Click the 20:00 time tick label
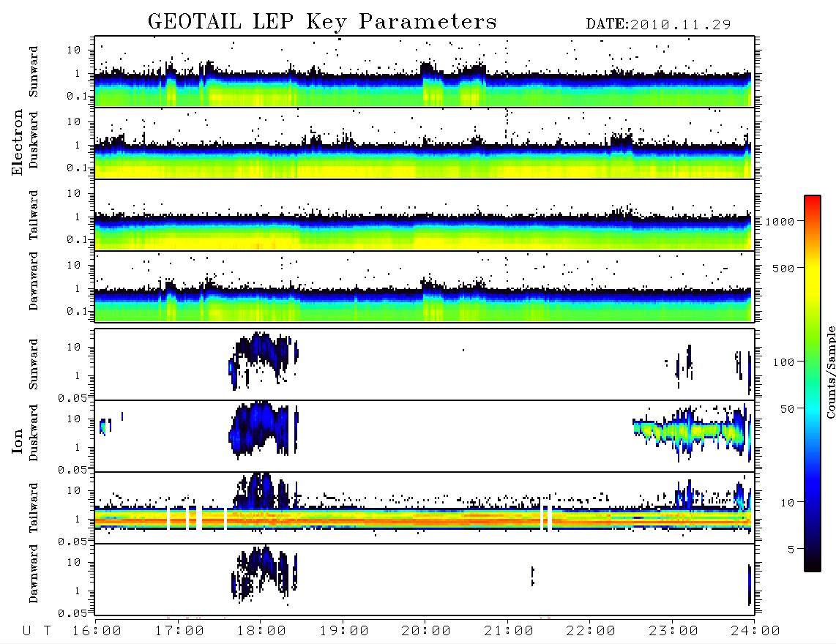 (x=426, y=631)
